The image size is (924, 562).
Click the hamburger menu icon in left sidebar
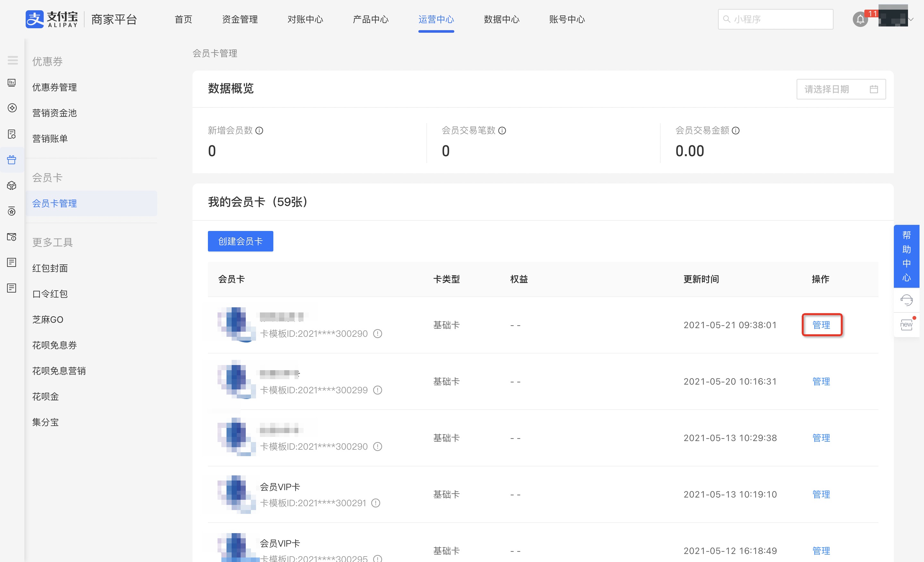click(x=13, y=60)
